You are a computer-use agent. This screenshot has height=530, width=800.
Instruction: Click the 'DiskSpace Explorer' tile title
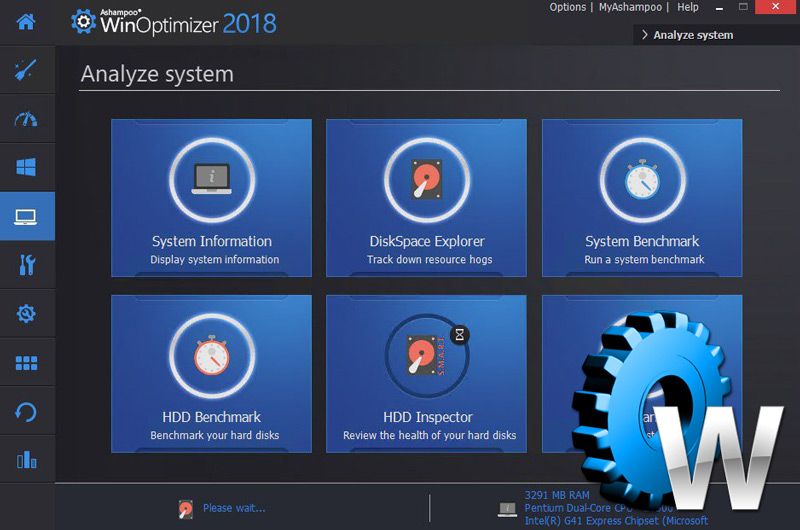tap(427, 241)
